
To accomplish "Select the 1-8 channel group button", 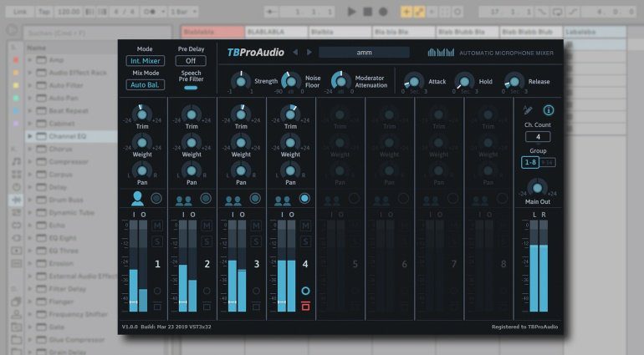I will (x=530, y=162).
